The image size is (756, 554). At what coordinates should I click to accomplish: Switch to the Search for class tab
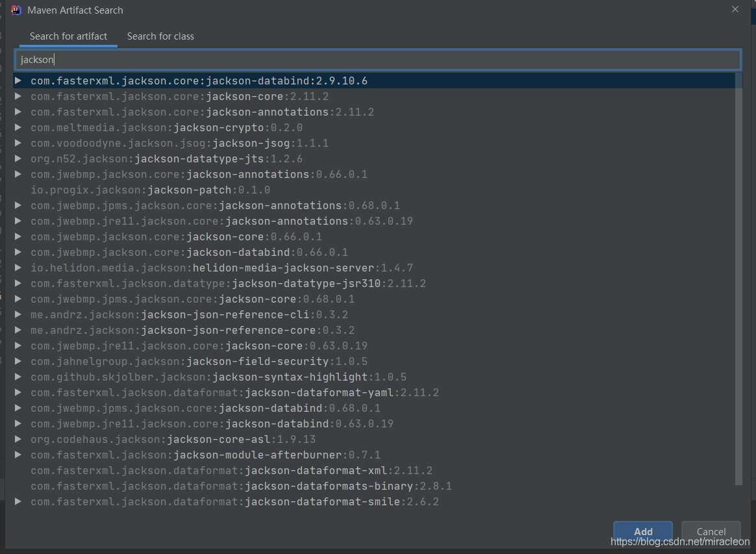pos(160,36)
